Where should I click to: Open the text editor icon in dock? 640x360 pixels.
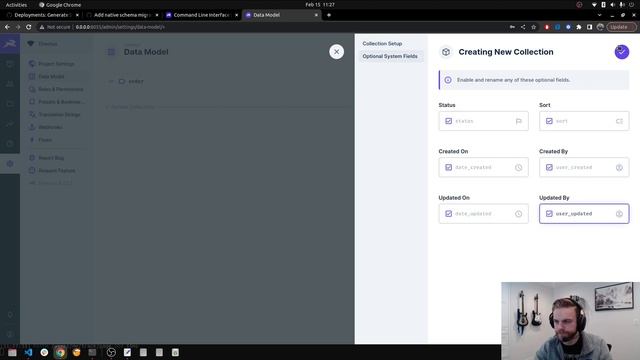[127, 352]
